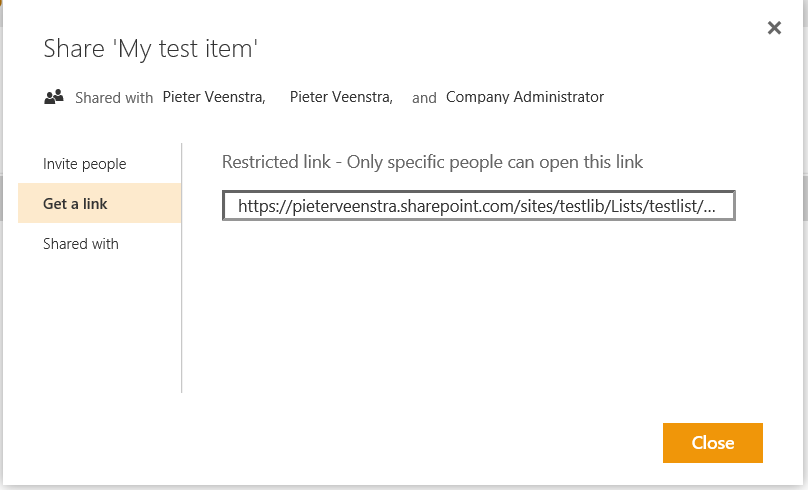
Task: Click the word 'and' before Company Administrator
Action: 424,98
